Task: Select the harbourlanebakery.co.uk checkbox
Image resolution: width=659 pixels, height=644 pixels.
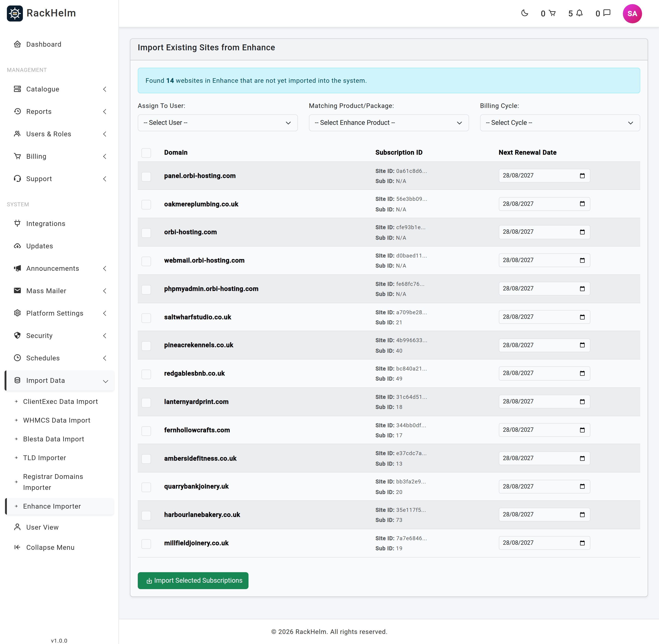Action: point(146,515)
